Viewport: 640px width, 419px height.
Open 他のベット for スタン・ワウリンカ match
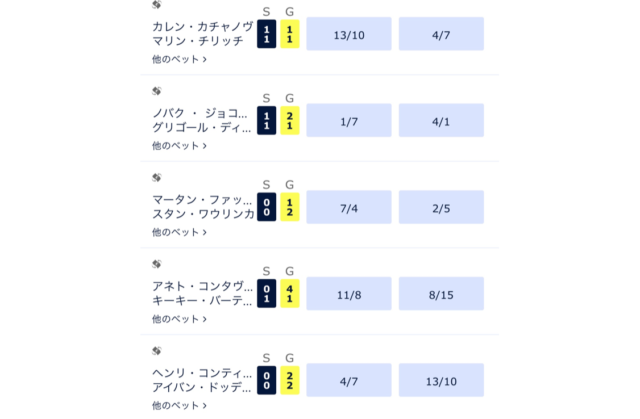179,232
